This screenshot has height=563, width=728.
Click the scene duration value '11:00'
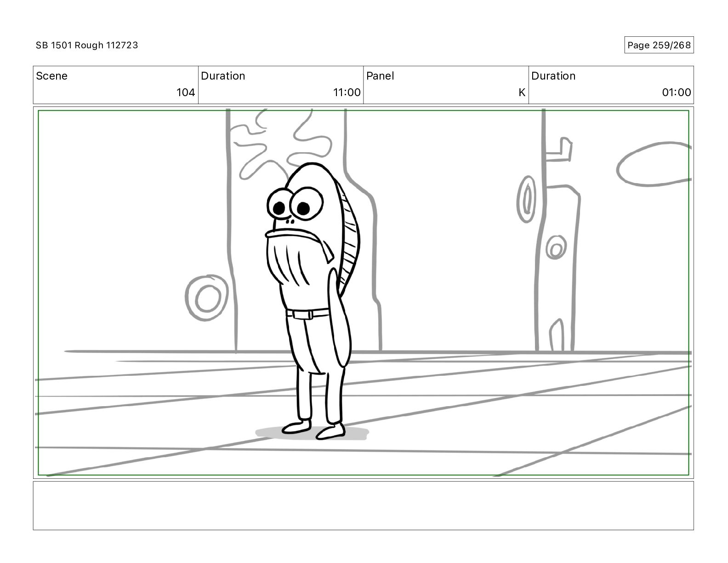347,92
